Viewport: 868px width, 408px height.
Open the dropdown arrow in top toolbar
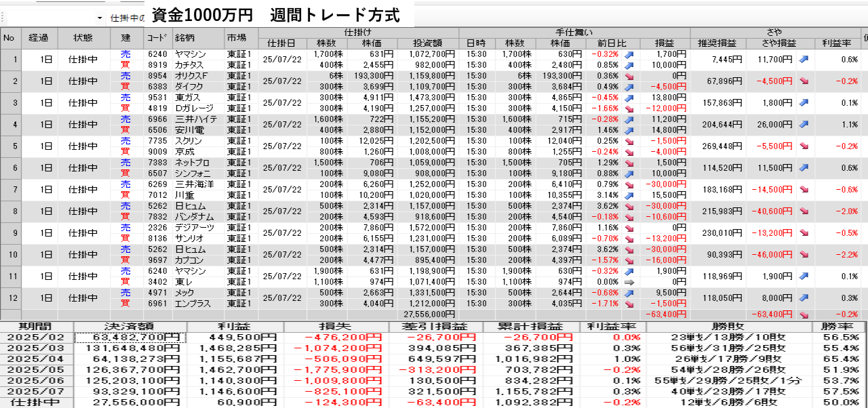click(100, 18)
